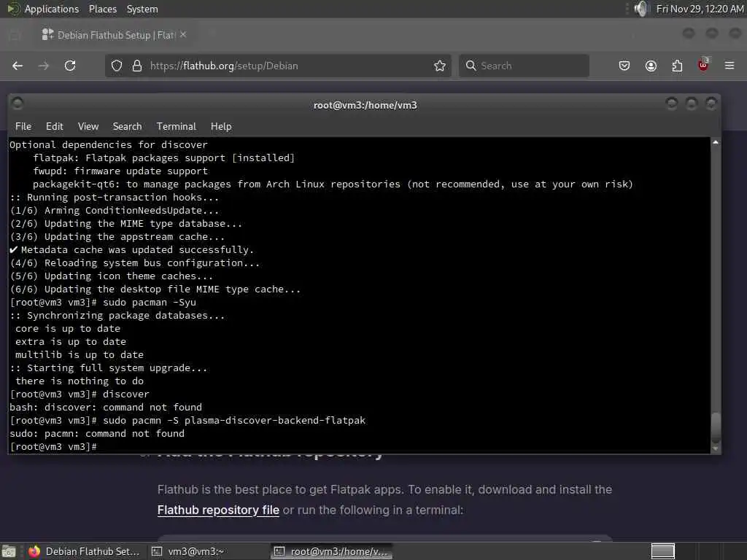The width and height of the screenshot is (747, 560).
Task: Click the terminal window menu button at left of title
Action: (x=18, y=104)
